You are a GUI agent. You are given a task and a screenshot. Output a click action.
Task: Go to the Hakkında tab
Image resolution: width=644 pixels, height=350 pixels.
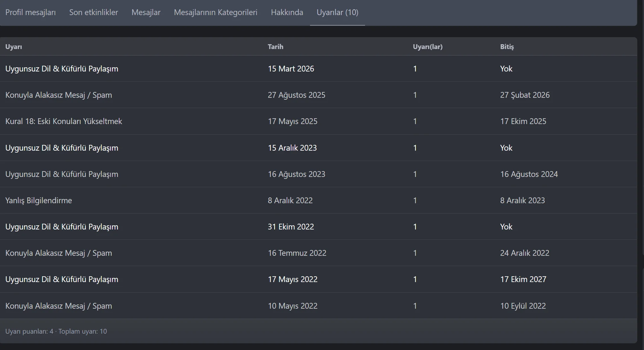tap(287, 13)
